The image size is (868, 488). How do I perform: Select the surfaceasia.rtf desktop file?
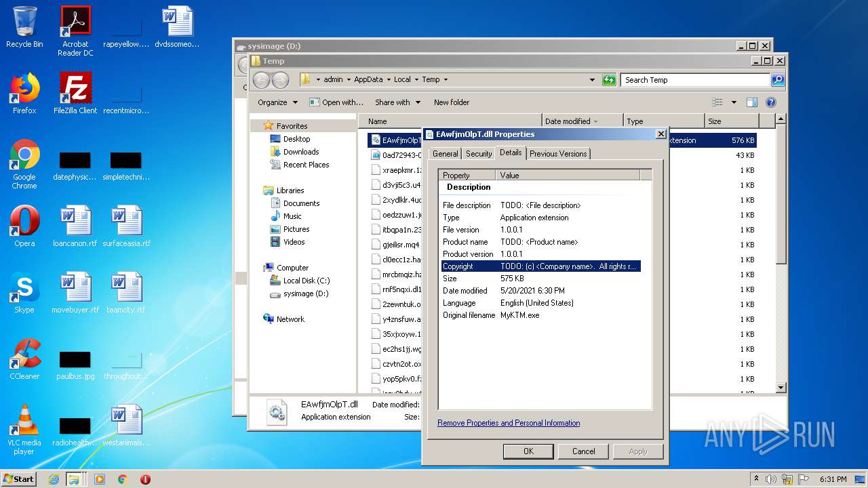[127, 226]
